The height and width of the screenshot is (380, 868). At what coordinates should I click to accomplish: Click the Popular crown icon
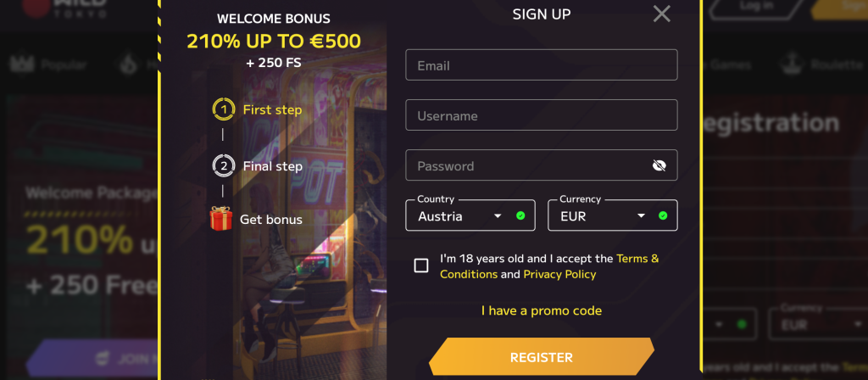pos(20,64)
